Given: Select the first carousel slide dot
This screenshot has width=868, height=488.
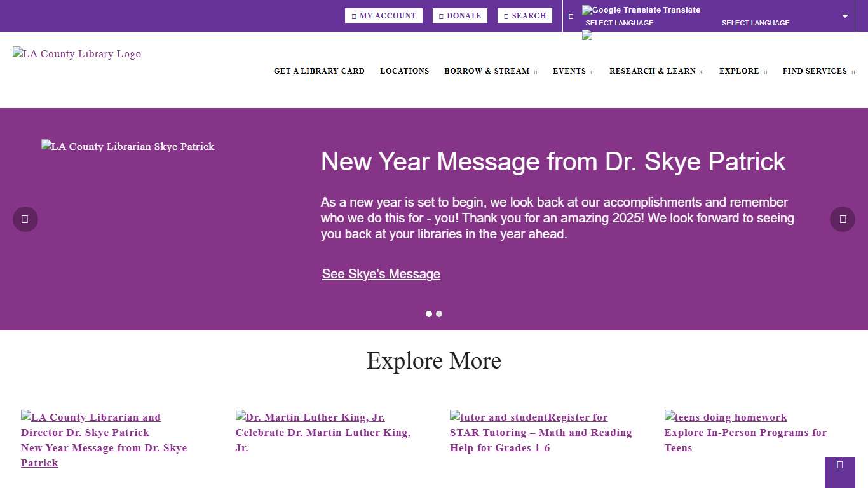Looking at the screenshot, I should point(429,314).
